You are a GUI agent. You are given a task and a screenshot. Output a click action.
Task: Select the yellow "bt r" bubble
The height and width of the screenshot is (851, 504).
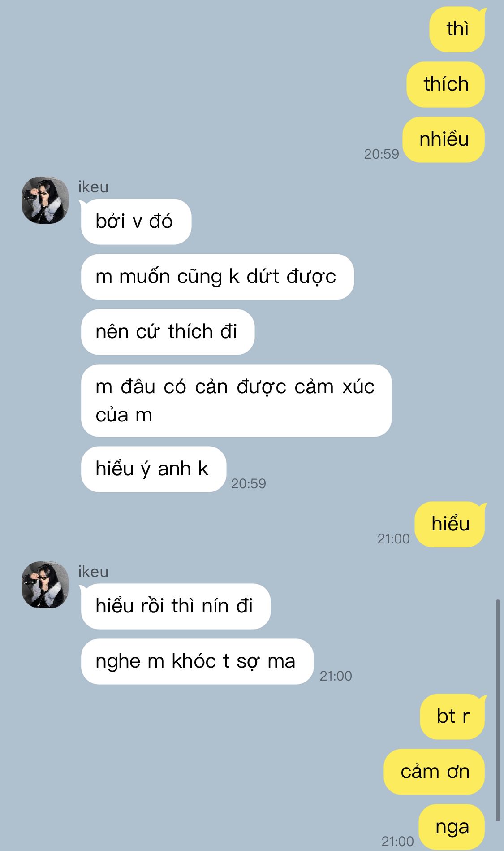coord(452,716)
